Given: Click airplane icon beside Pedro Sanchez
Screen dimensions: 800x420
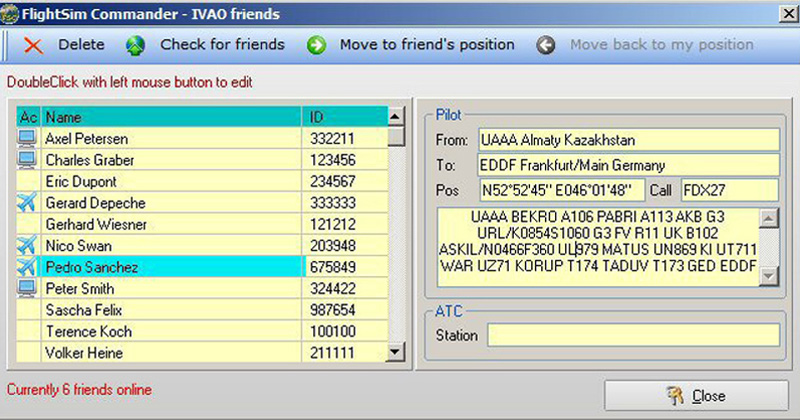Looking at the screenshot, I should 27,267.
